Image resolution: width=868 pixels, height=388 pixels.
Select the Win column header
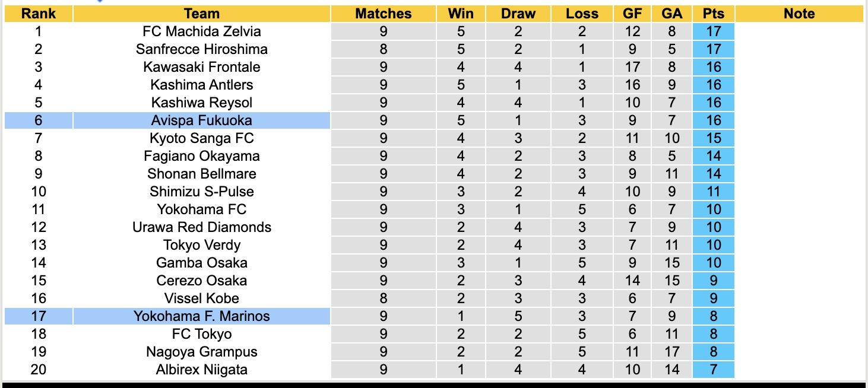461,14
